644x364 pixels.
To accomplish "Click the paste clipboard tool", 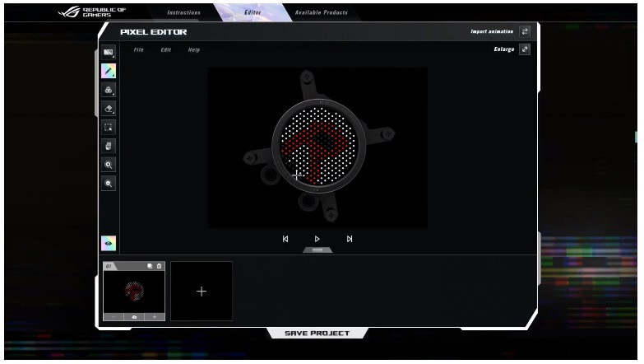I will [x=109, y=146].
